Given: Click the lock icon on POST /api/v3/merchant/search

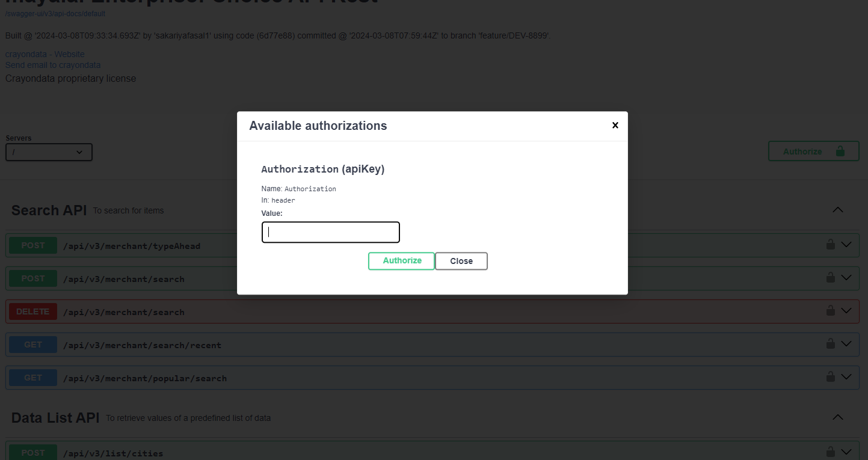Looking at the screenshot, I should (x=831, y=278).
